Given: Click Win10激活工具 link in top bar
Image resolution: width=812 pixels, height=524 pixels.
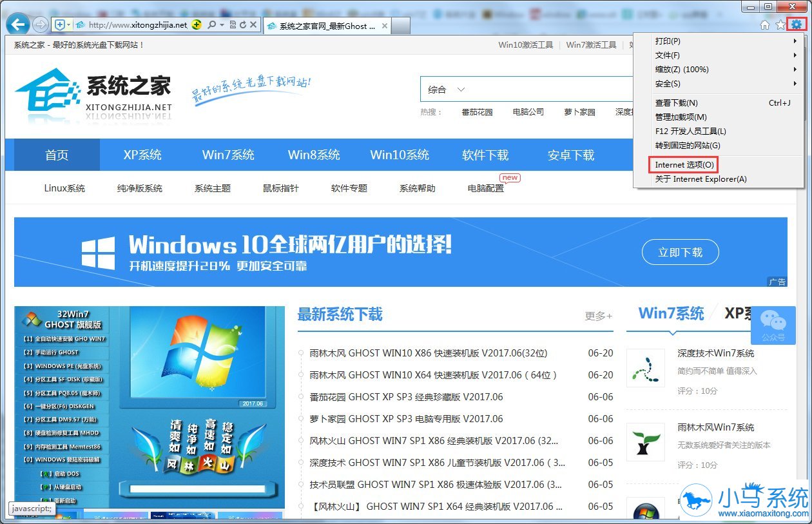Looking at the screenshot, I should 526,45.
